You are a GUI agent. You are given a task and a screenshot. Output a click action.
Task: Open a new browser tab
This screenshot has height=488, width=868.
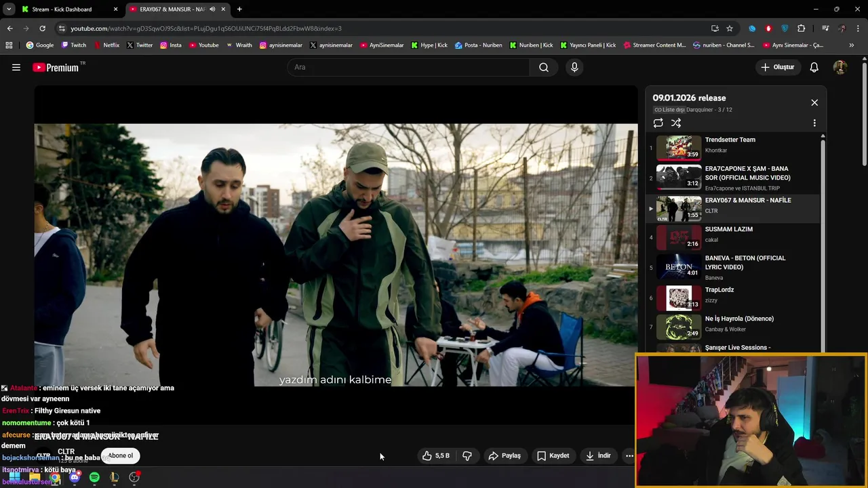pos(239,9)
